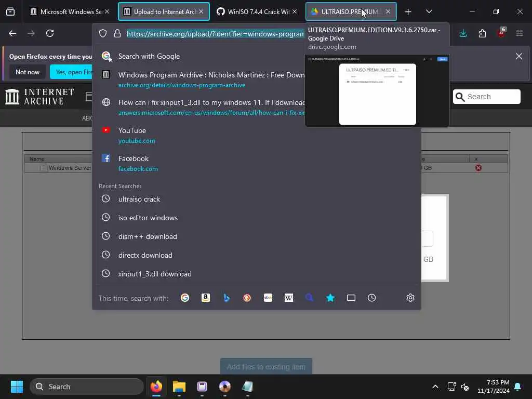Choose recent search xinput1_3.dll download
This screenshot has height=399, width=532.
click(x=258, y=274)
